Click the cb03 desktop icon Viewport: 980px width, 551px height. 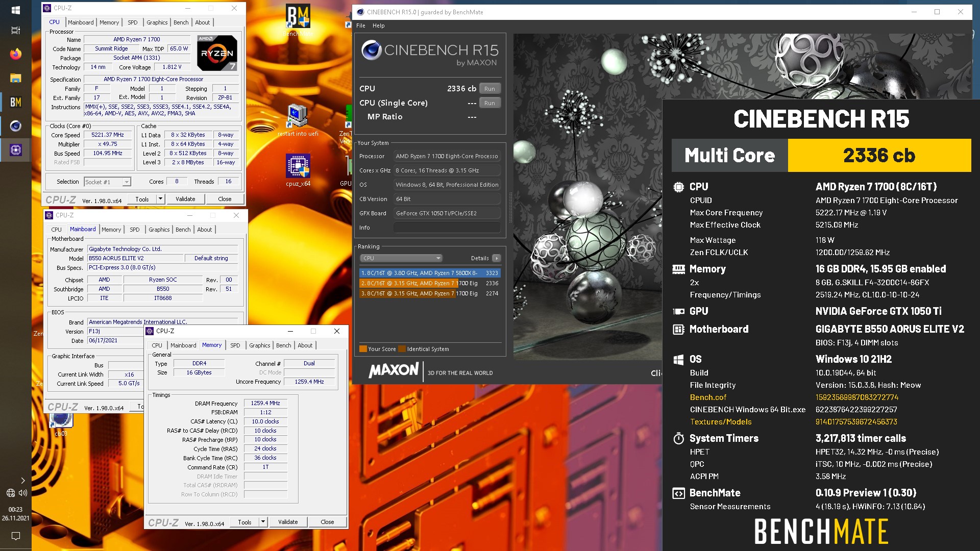point(61,423)
